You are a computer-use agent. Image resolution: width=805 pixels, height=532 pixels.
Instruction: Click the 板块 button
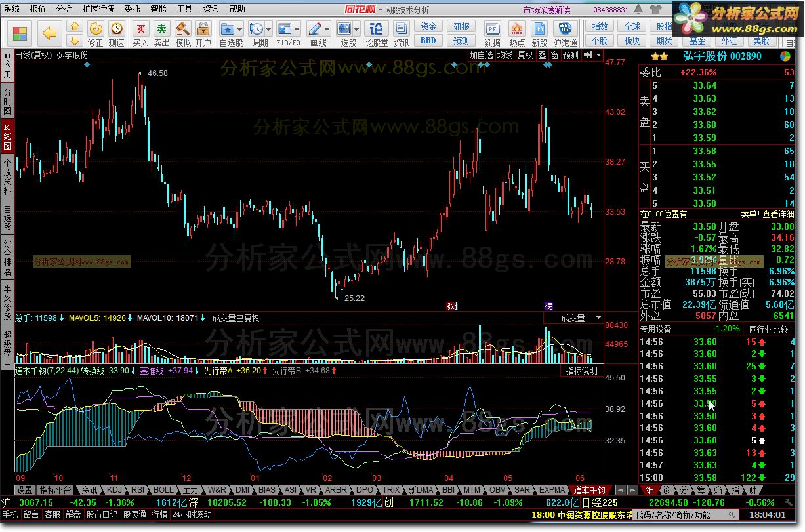coord(632,41)
